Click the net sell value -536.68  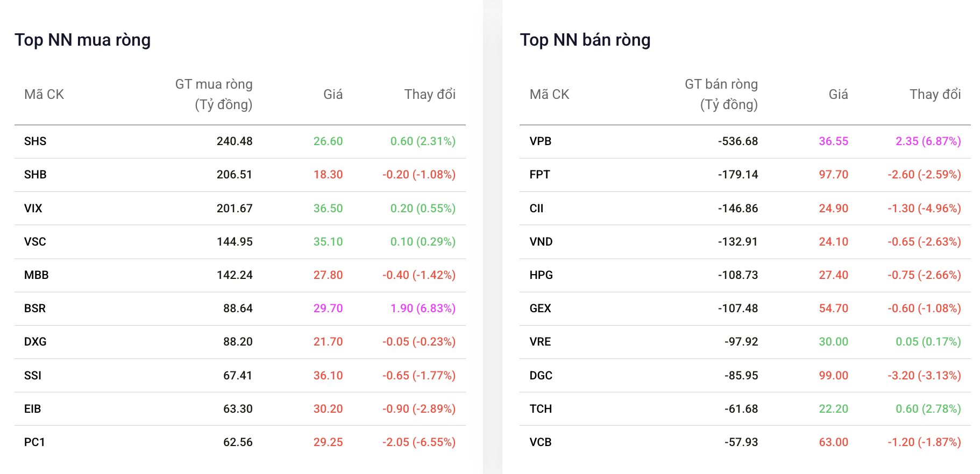(x=737, y=141)
